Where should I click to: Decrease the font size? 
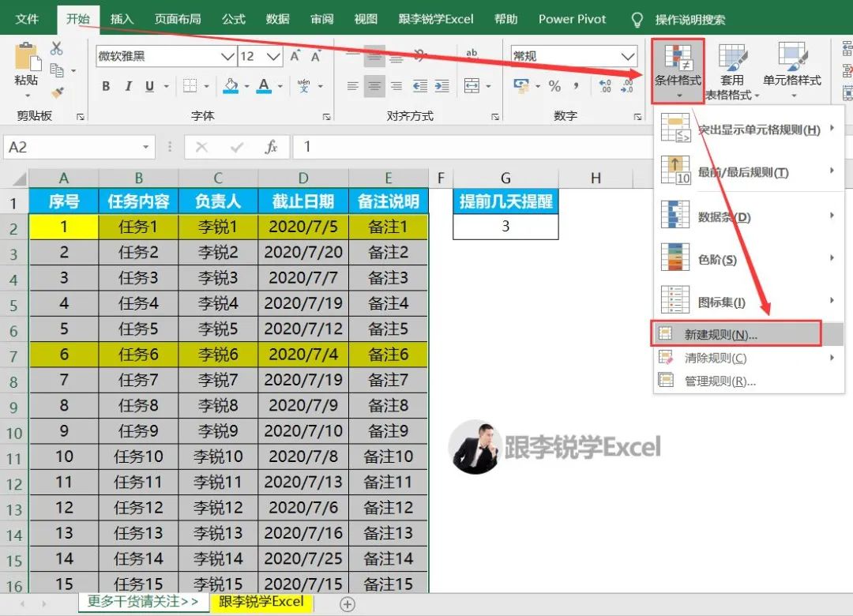315,56
